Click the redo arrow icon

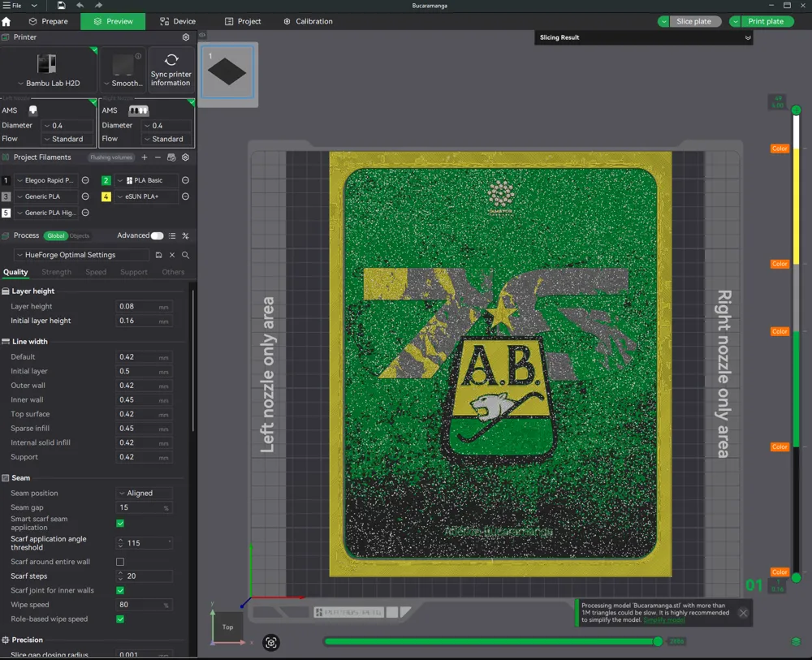pyautogui.click(x=98, y=5)
